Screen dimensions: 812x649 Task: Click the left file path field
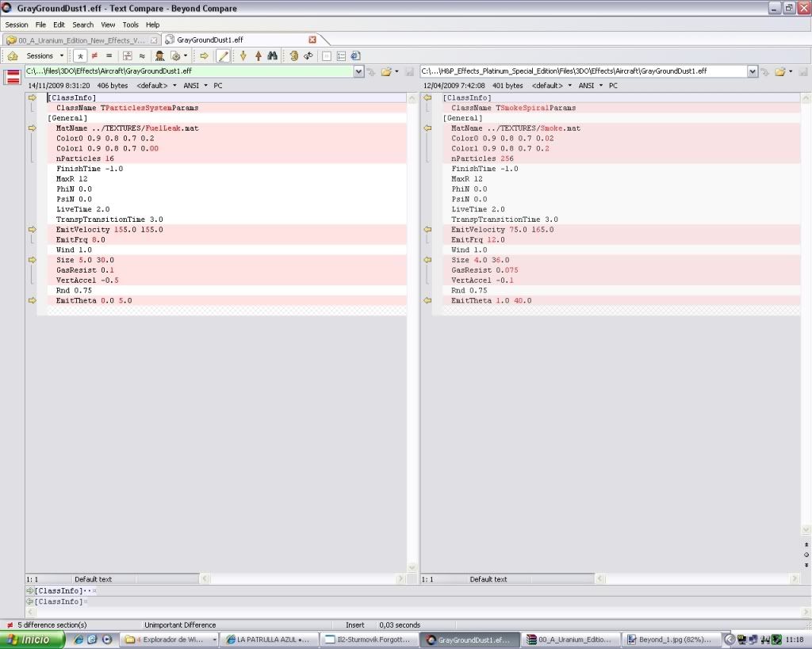(x=189, y=71)
